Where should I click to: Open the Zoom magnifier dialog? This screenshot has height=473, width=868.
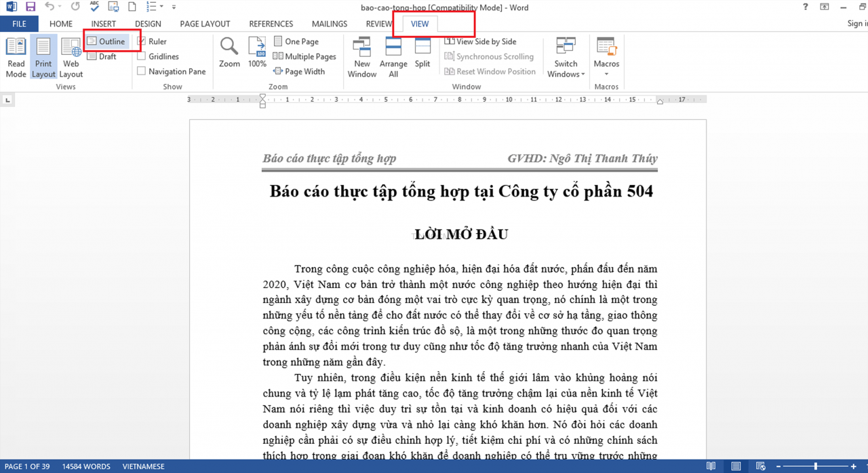229,53
